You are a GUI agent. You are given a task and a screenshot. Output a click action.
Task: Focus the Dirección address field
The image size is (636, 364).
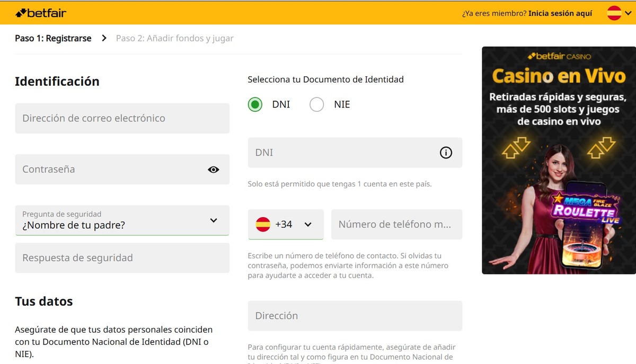[x=355, y=316]
